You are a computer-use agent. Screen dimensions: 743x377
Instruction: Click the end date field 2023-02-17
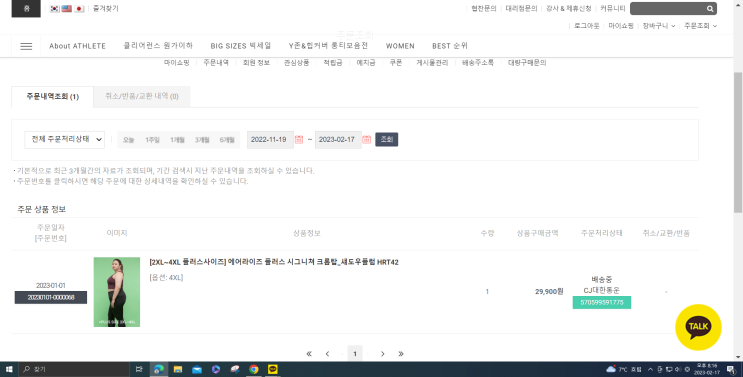click(x=338, y=140)
